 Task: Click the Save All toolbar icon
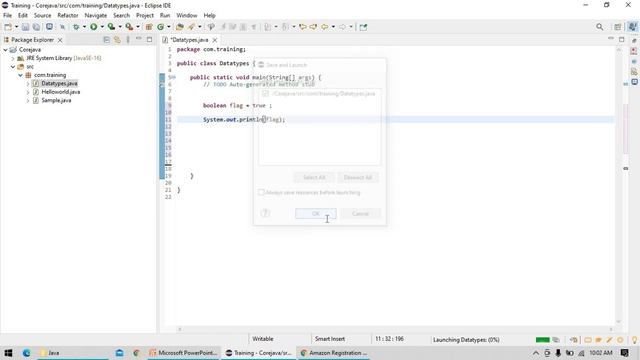tap(36, 27)
